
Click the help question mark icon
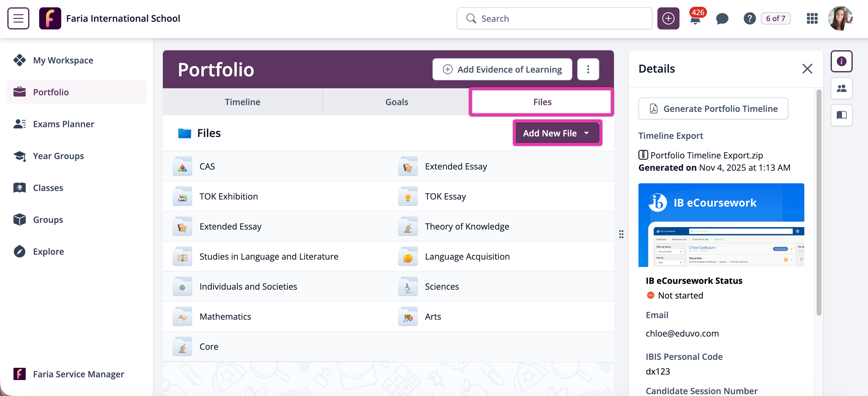749,19
